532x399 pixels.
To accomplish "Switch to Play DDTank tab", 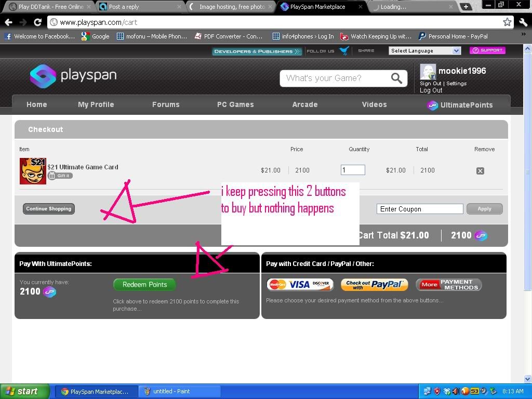I will (50, 7).
